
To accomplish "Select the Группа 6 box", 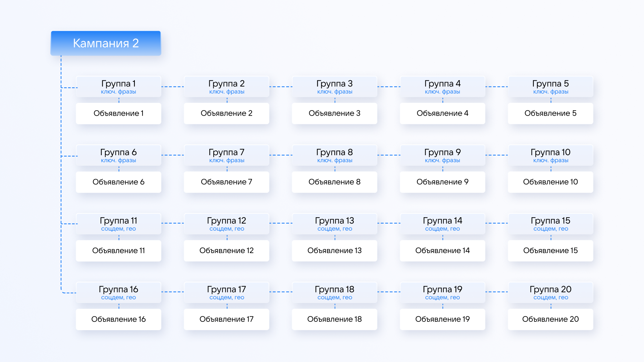I will 118,155.
